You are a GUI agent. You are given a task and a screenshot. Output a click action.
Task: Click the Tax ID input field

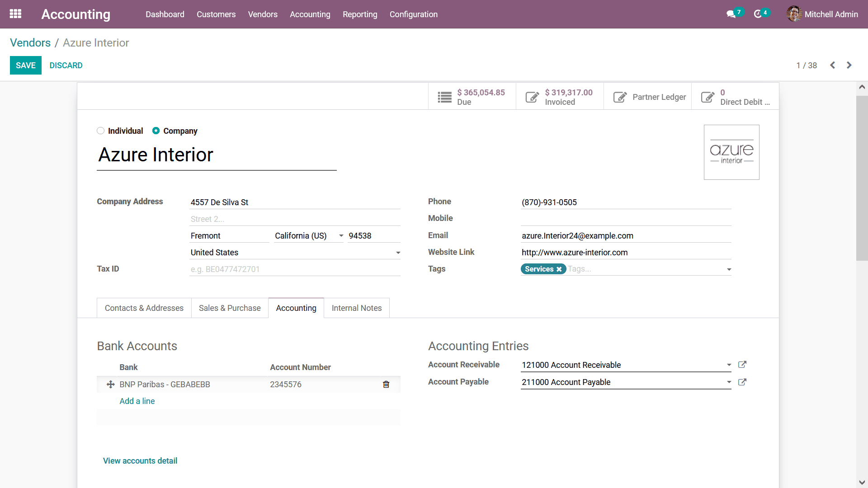click(x=295, y=269)
